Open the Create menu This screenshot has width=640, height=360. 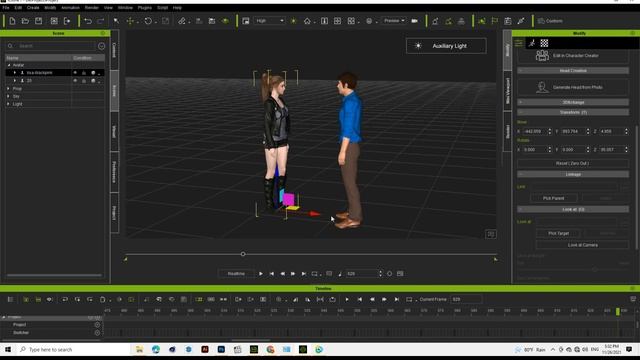33,8
